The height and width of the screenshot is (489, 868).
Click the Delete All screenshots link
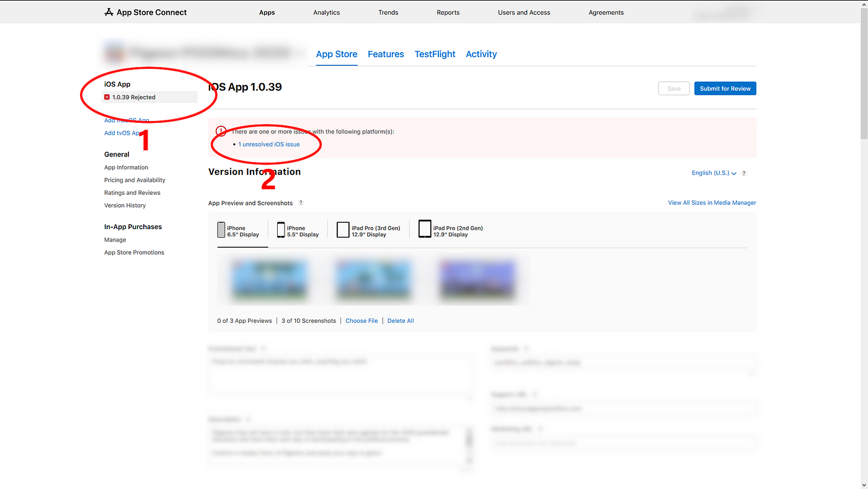click(x=401, y=321)
